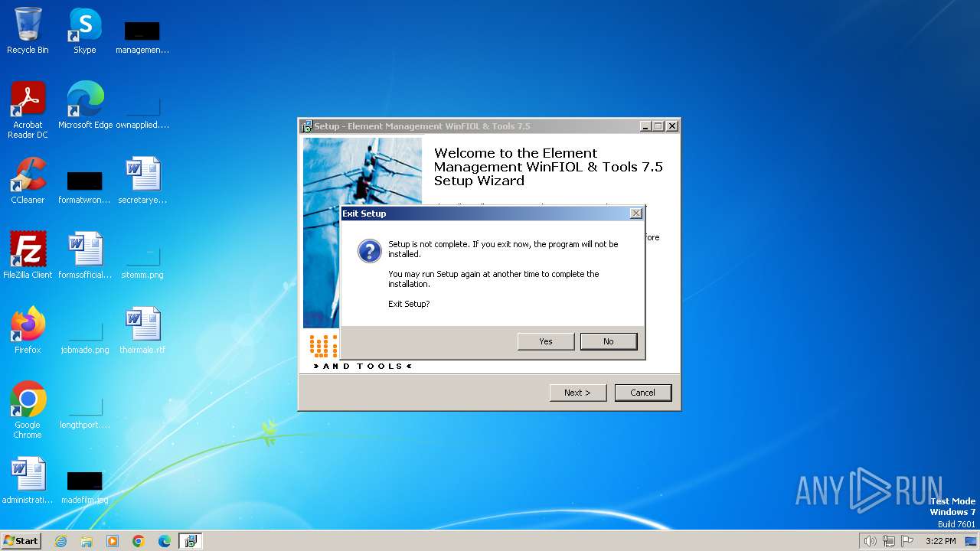The height and width of the screenshot is (551, 980).
Task: Select the lengthport desktop file
Action: coord(85,412)
